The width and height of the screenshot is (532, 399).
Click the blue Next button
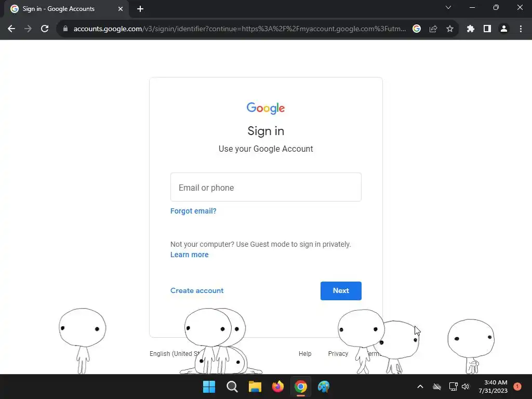pos(341,291)
